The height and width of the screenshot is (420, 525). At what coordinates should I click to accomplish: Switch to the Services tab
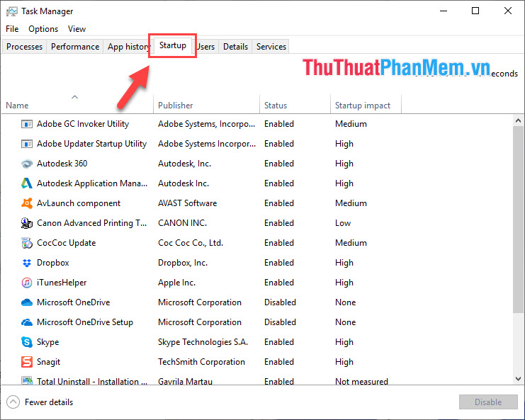pyautogui.click(x=271, y=47)
